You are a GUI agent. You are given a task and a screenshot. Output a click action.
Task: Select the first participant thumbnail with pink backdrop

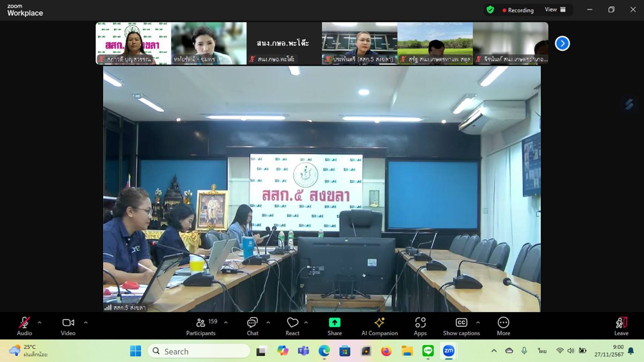tap(133, 43)
